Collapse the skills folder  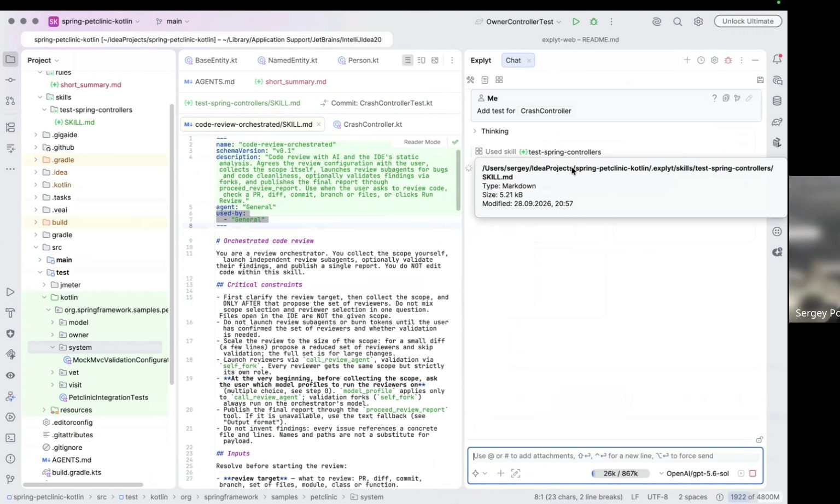tap(40, 97)
